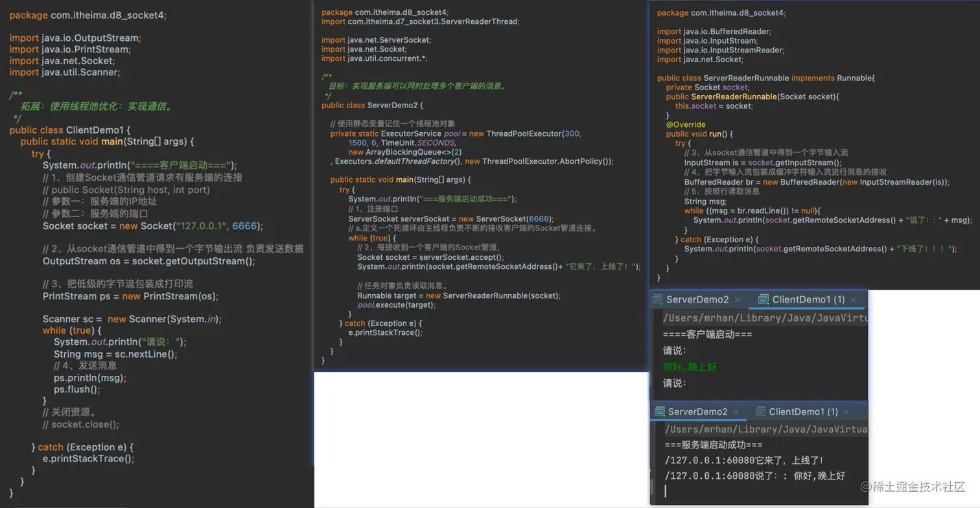Viewport: 980px width, 508px height.
Task: Click the run icon on the ServerDemo2 tab above 客户端启动
Action: [x=658, y=299]
